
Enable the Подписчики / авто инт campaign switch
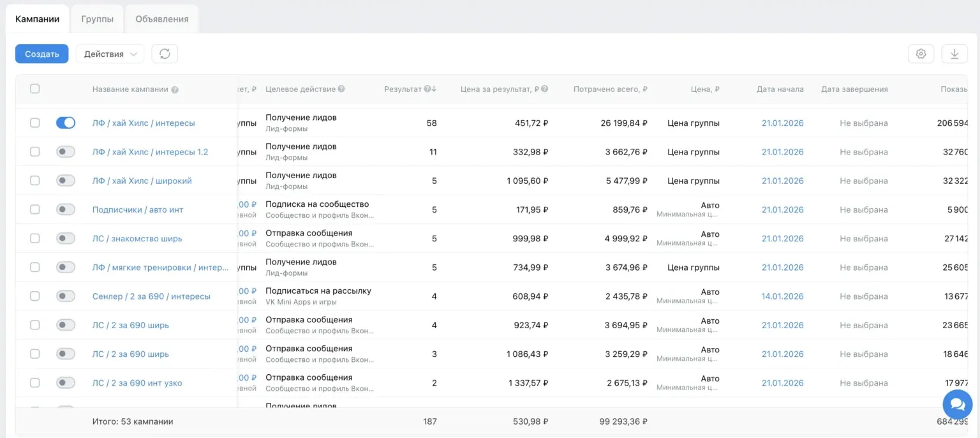click(x=66, y=209)
